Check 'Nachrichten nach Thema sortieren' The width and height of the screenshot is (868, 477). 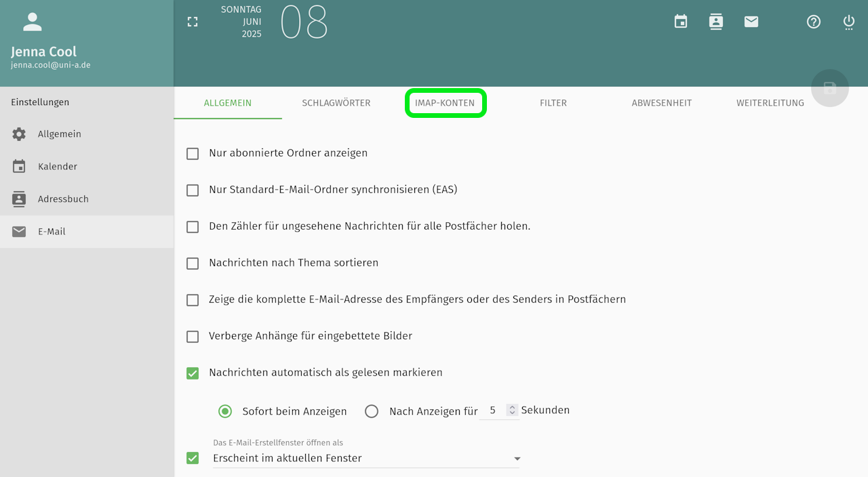click(193, 264)
